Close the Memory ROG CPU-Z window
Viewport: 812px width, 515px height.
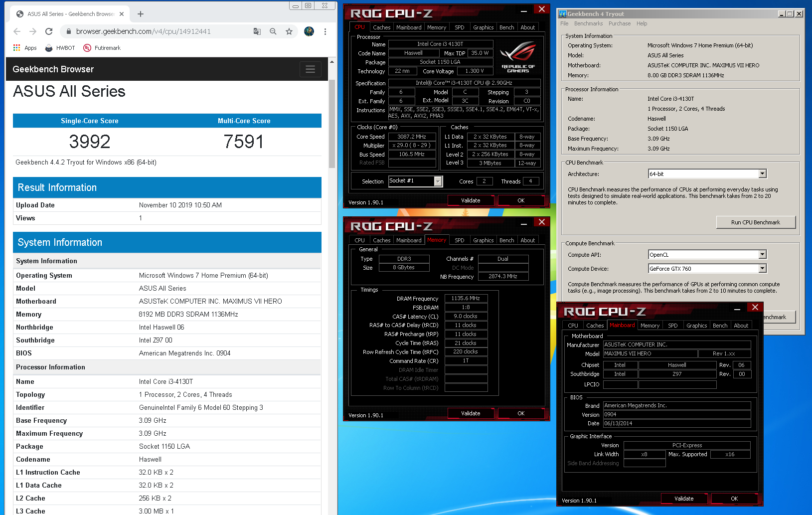click(x=542, y=222)
